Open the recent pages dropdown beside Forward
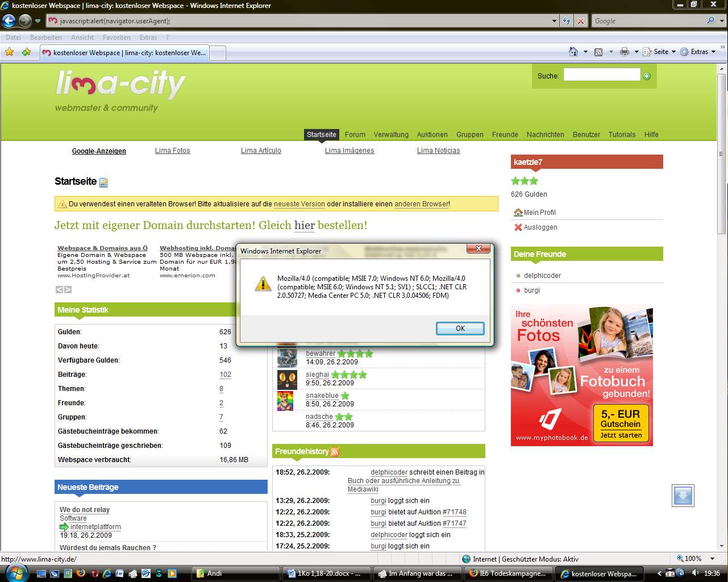Image resolution: width=728 pixels, height=582 pixels. (38, 21)
